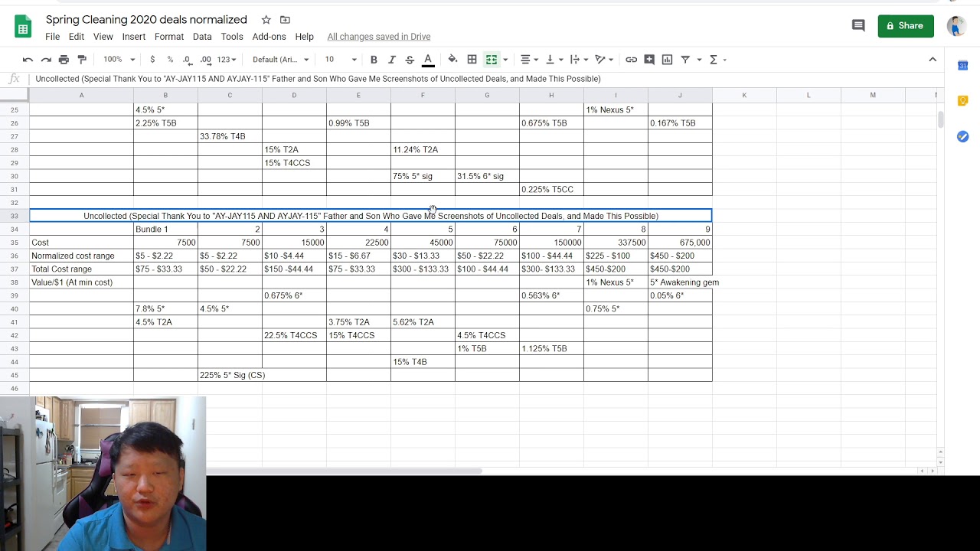This screenshot has width=980, height=551.
Task: Open the Functions menu
Action: 717,60
